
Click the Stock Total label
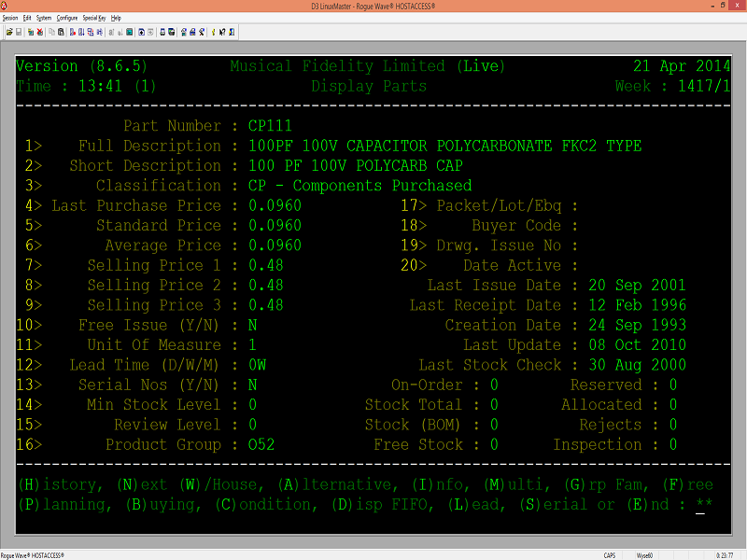414,405
